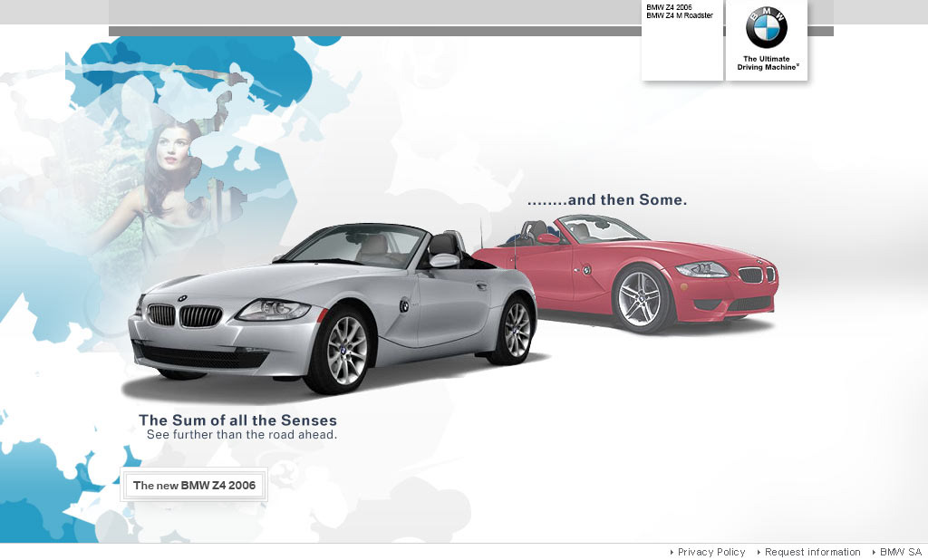
Task: Open the BMW Z4 2006 menu link
Action: [x=669, y=7]
